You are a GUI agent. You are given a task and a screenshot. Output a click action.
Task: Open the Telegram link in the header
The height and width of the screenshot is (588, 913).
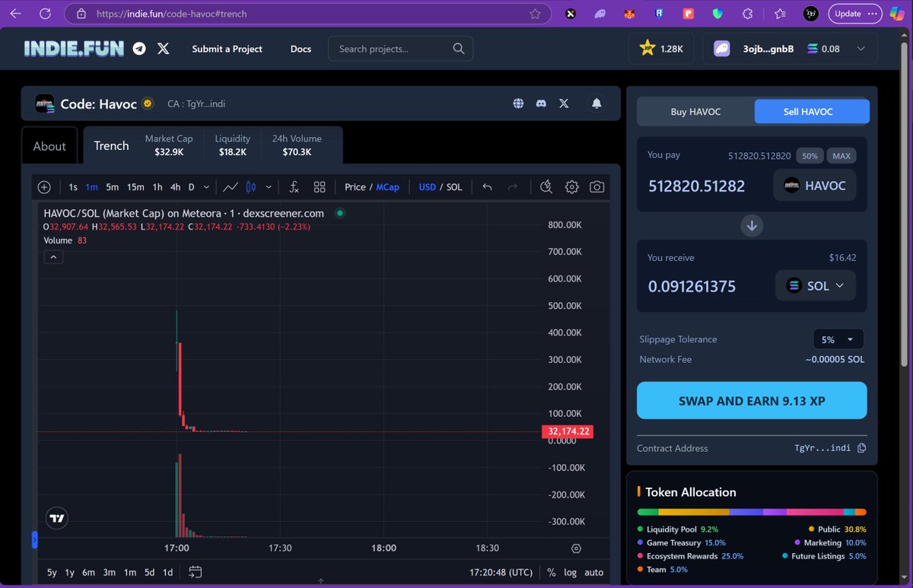pos(139,49)
